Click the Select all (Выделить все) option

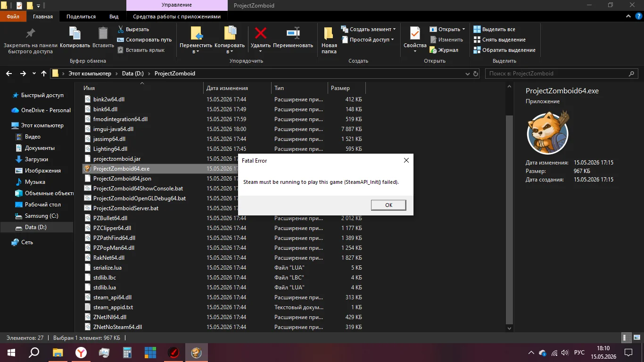pos(494,29)
